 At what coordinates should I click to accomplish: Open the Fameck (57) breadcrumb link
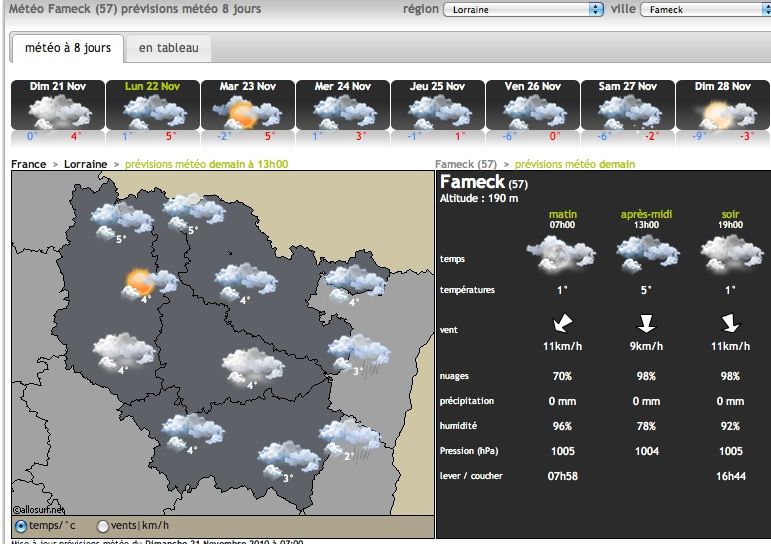click(466, 164)
